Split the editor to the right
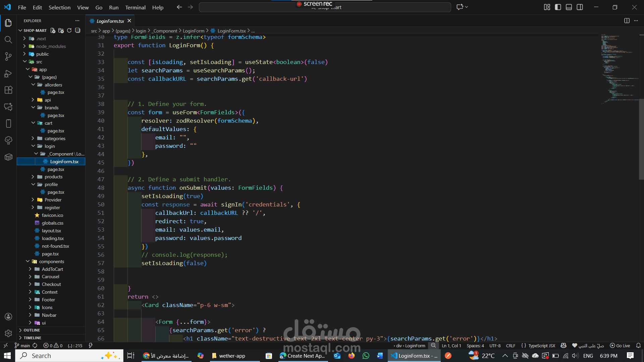The height and width of the screenshot is (362, 644). pos(627,21)
